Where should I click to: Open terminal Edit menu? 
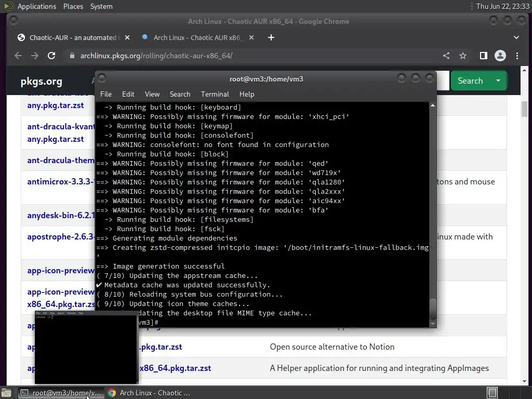tap(128, 94)
